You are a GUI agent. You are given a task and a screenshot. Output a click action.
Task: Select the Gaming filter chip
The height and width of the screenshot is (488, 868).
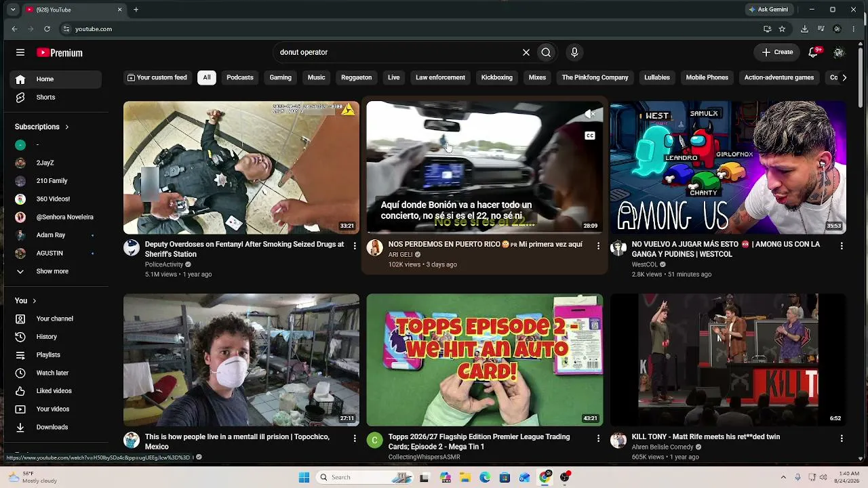(281, 77)
